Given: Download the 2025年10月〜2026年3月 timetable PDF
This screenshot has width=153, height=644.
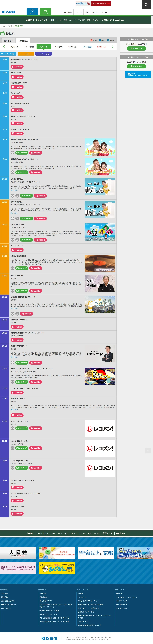Looking at the screenshot, I should click(x=136, y=49).
